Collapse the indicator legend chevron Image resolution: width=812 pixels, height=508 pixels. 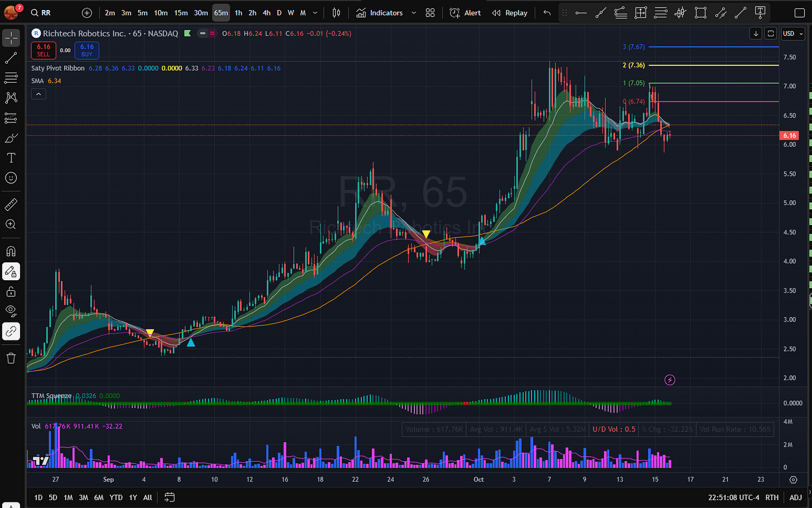pos(38,94)
